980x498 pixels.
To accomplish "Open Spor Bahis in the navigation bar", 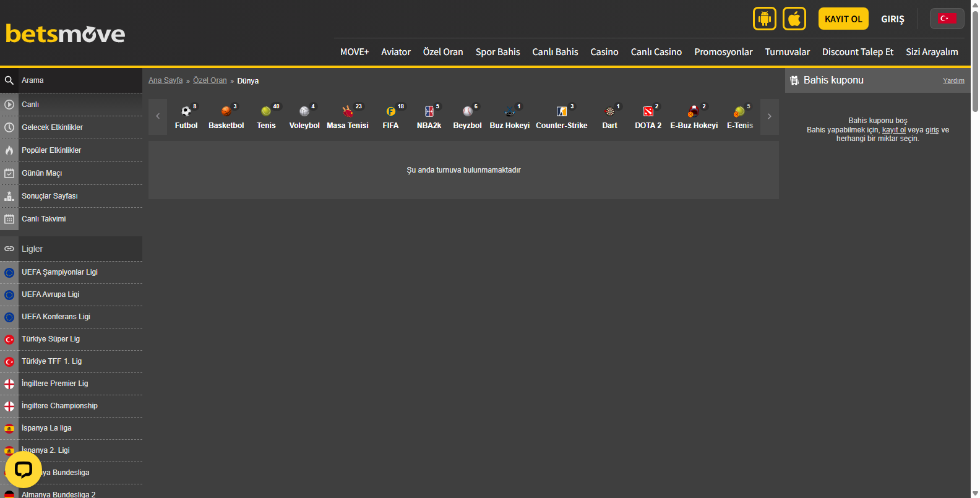I will 498,52.
